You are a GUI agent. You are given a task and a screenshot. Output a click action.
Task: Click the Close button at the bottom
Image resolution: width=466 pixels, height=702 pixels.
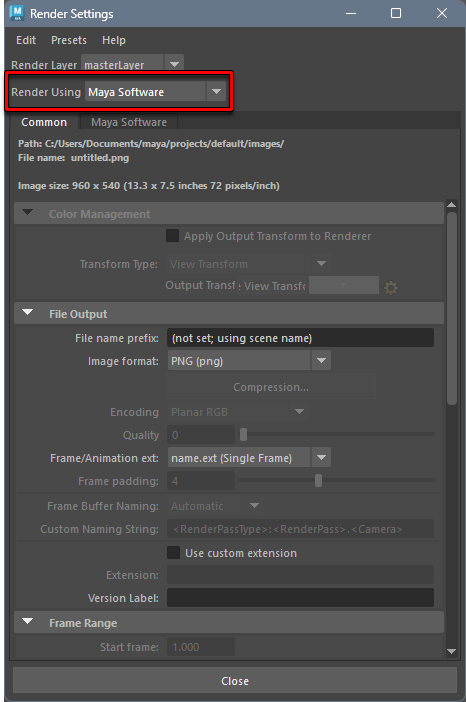pos(235,681)
